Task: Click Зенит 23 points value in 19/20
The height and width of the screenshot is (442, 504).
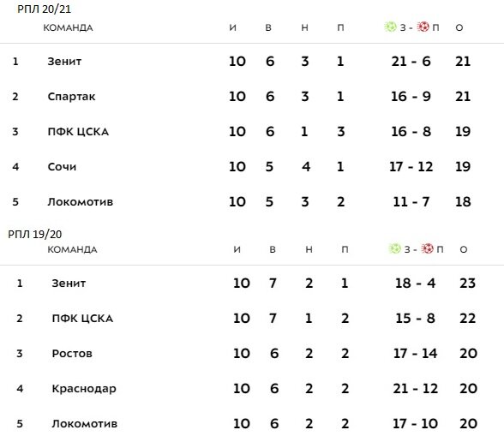Action: click(467, 283)
